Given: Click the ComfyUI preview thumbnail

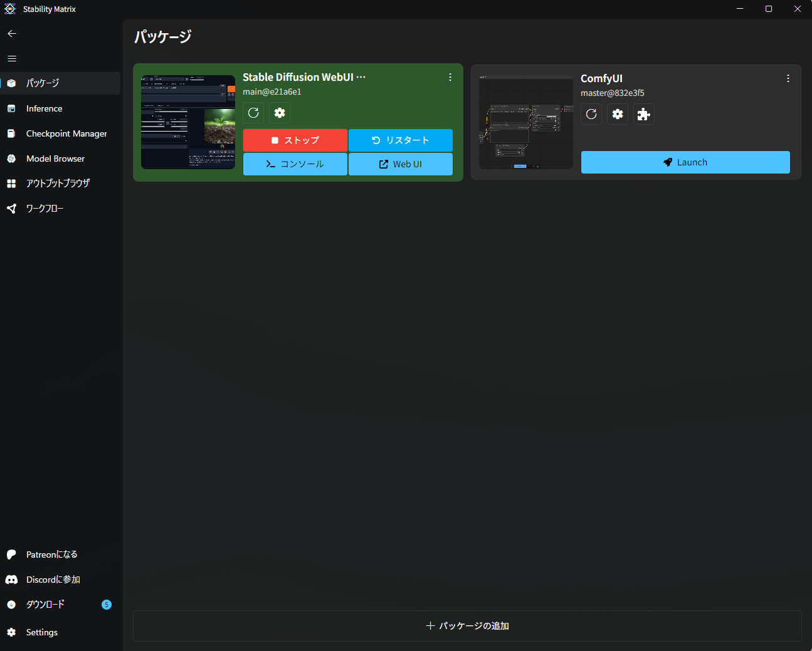Looking at the screenshot, I should pos(526,122).
